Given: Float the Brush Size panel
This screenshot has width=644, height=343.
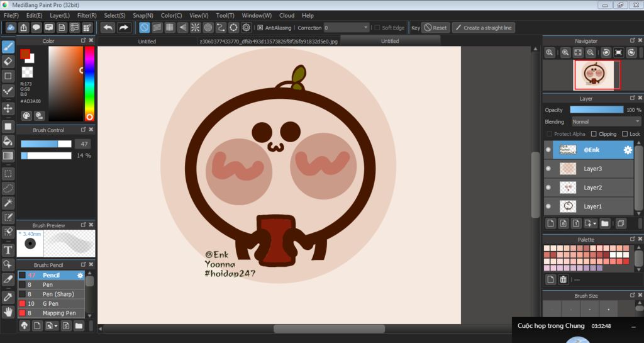Looking at the screenshot, I should coord(632,295).
